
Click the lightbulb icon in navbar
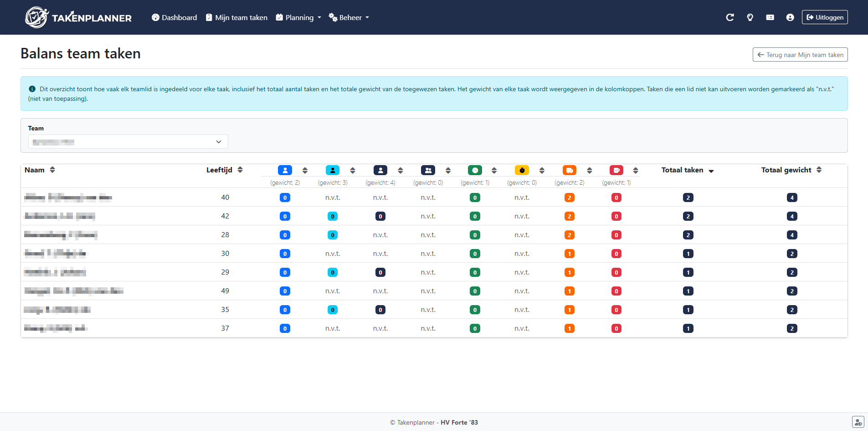750,17
